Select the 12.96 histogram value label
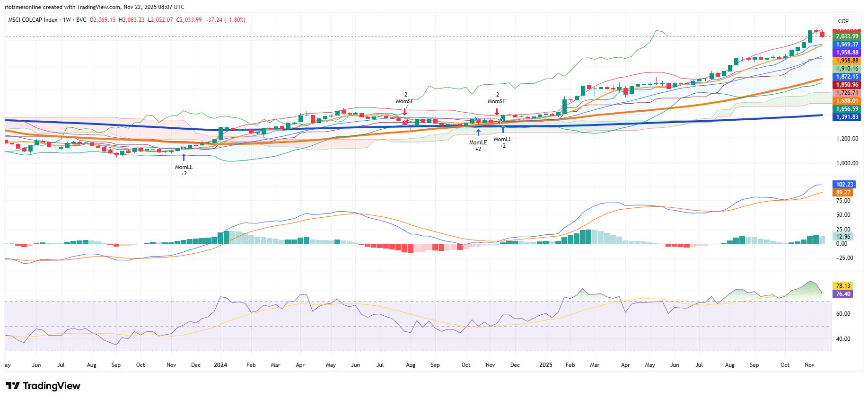 [x=843, y=236]
